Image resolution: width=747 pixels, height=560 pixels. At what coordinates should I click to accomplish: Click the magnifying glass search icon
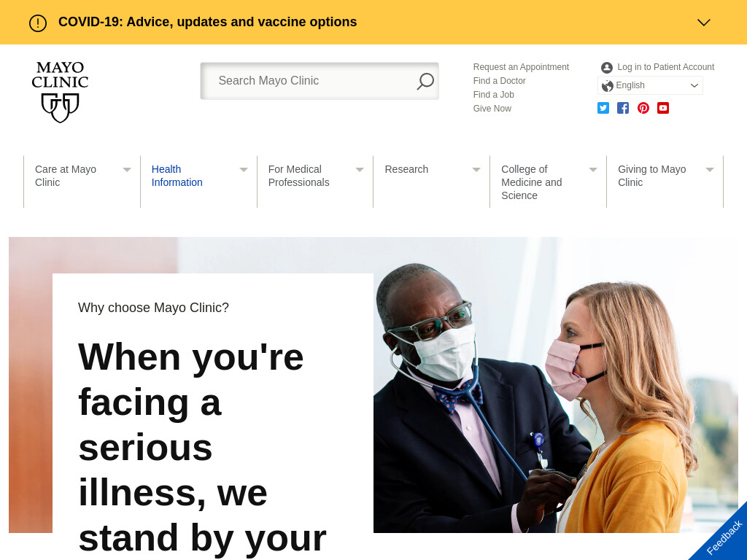(425, 81)
